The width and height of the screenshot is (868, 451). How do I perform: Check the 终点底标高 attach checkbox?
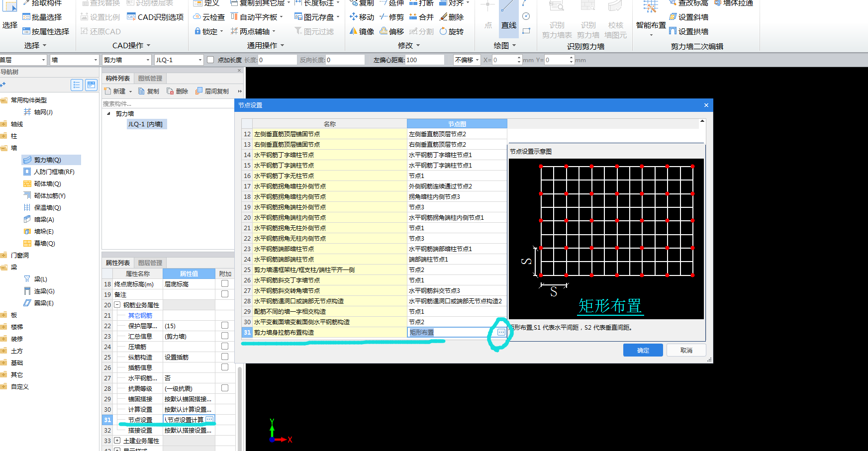225,284
